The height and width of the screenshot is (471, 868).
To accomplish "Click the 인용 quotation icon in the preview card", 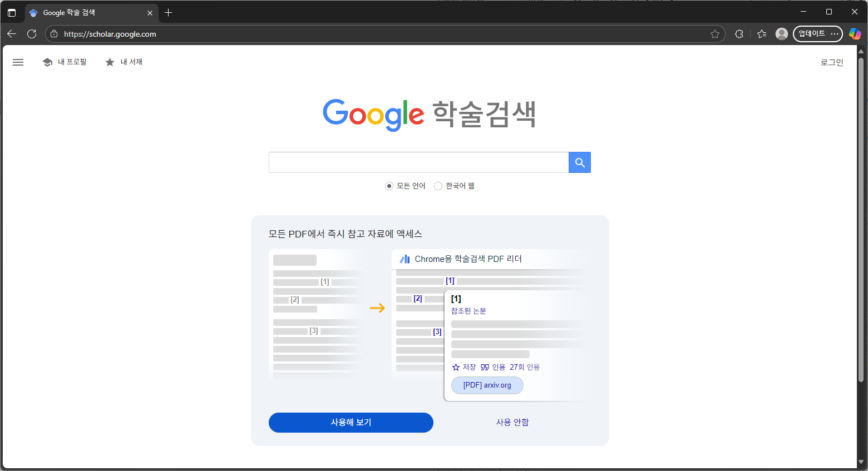I will pyautogui.click(x=483, y=367).
